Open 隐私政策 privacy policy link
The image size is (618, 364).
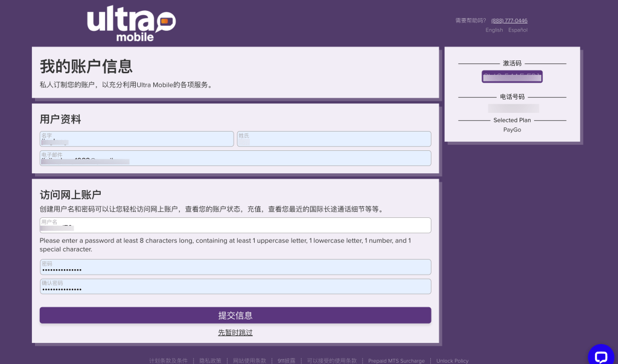(x=210, y=360)
